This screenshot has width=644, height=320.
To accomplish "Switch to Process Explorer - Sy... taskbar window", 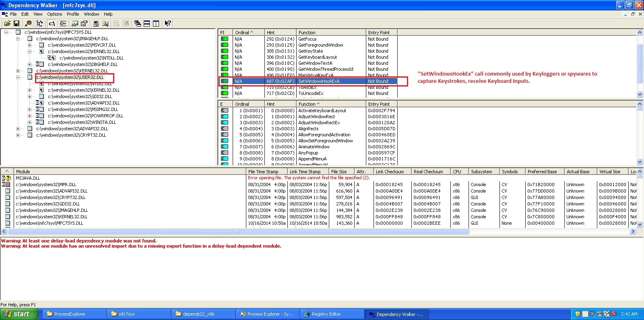I will (x=267, y=314).
